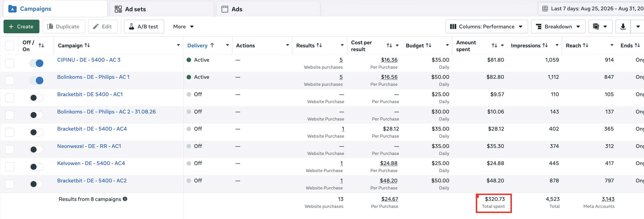Image resolution: width=644 pixels, height=219 pixels.
Task: Open the Delivery column options arrow
Action: pyautogui.click(x=227, y=45)
